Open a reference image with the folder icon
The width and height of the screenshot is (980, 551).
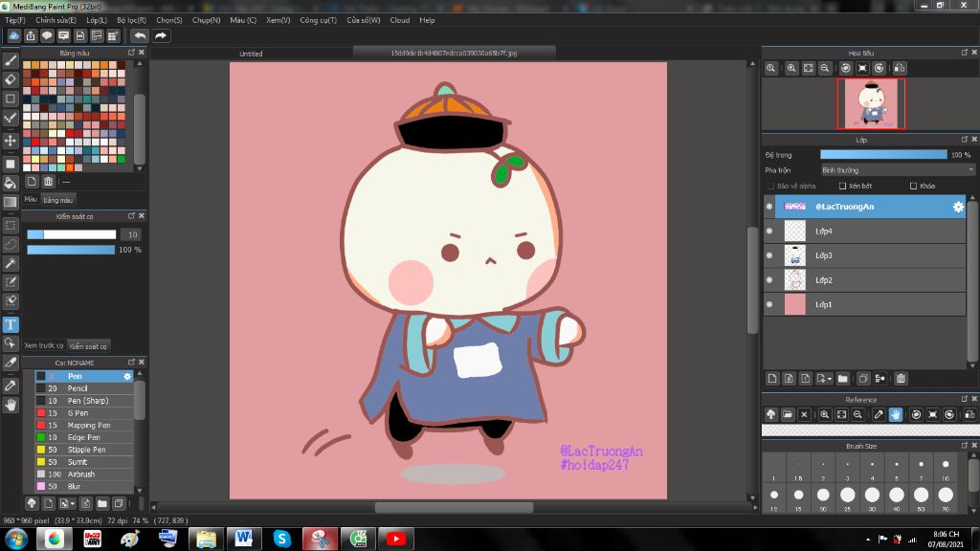(788, 414)
